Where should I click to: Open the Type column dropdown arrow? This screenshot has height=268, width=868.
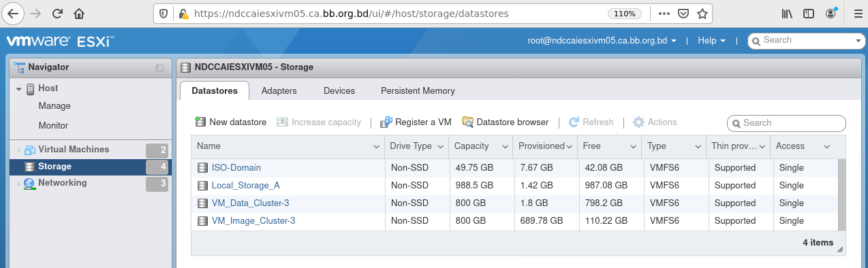(698, 147)
